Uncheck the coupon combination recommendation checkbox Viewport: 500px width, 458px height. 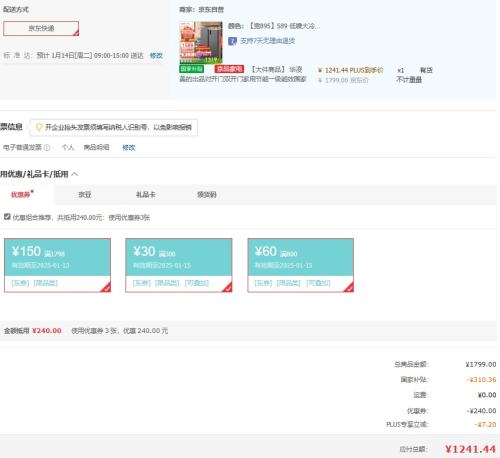7,217
